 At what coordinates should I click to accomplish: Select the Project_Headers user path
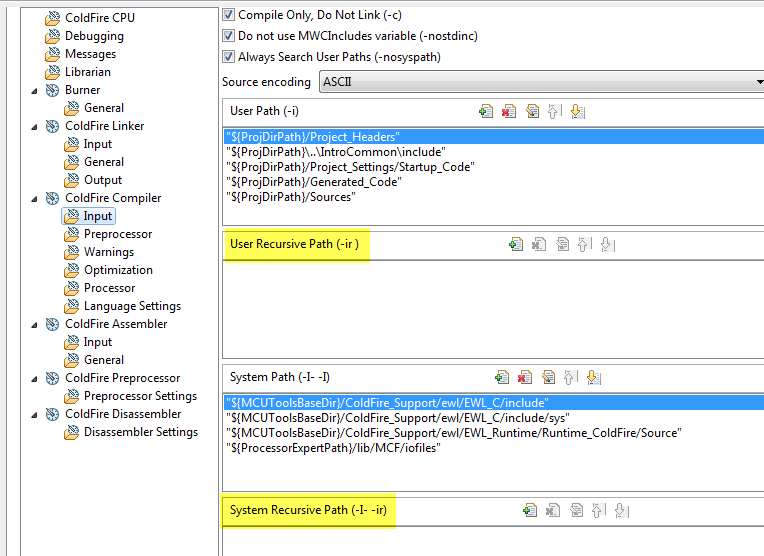click(494, 137)
